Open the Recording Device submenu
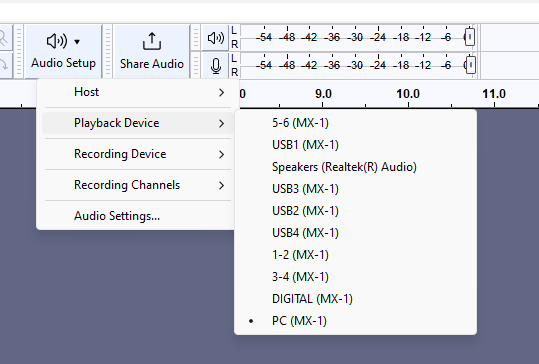This screenshot has height=364, width=539. tap(138, 154)
